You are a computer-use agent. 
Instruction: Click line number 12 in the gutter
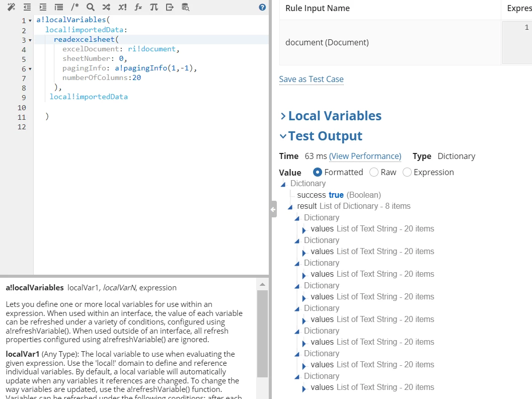[x=22, y=127]
